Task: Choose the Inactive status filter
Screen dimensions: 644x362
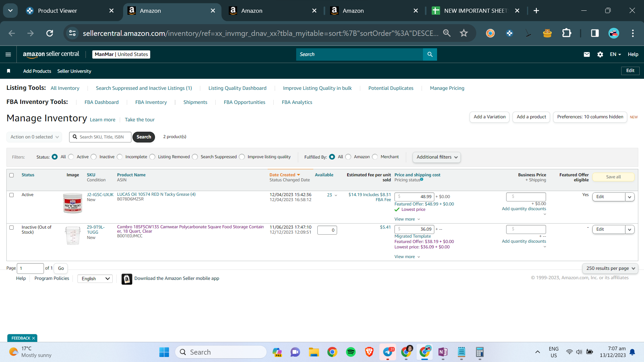Action: (x=94, y=157)
